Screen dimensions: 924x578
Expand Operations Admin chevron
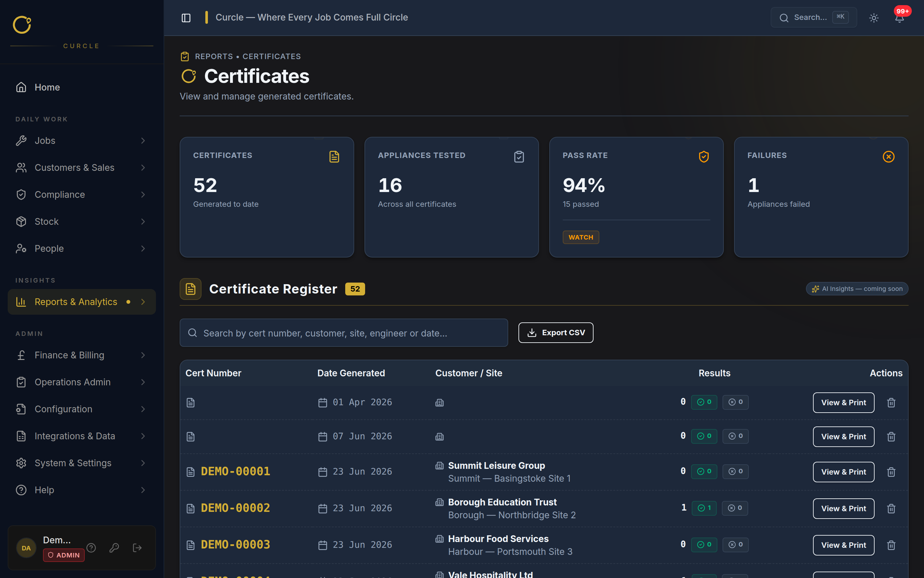143,382
